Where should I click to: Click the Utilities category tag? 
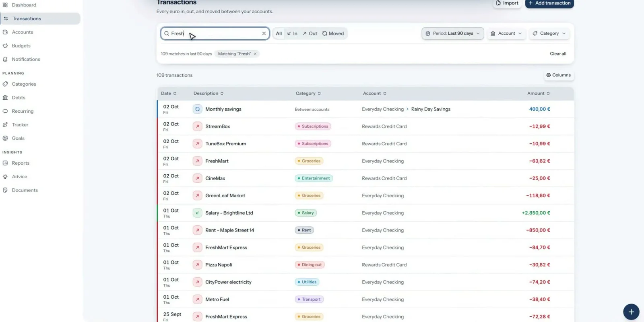pos(307,282)
